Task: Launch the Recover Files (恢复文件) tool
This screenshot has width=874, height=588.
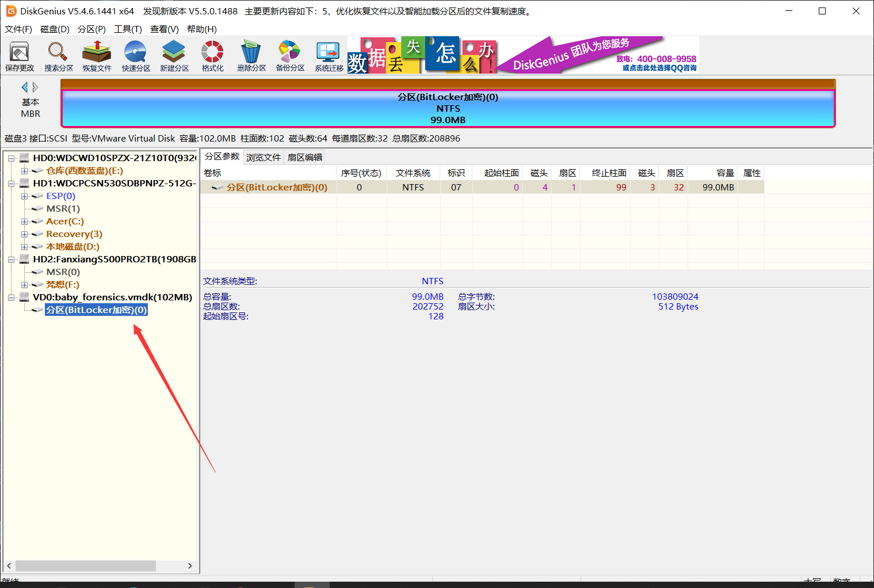Action: 97,56
